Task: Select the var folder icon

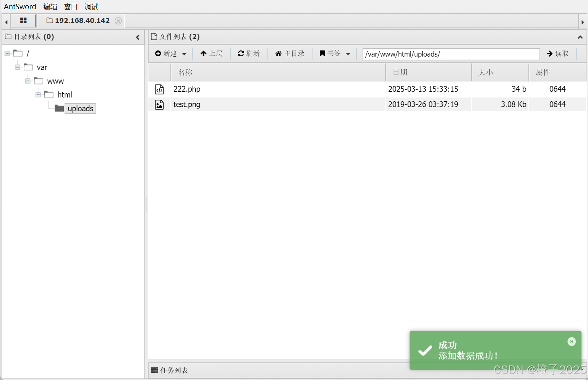Action: coord(28,67)
